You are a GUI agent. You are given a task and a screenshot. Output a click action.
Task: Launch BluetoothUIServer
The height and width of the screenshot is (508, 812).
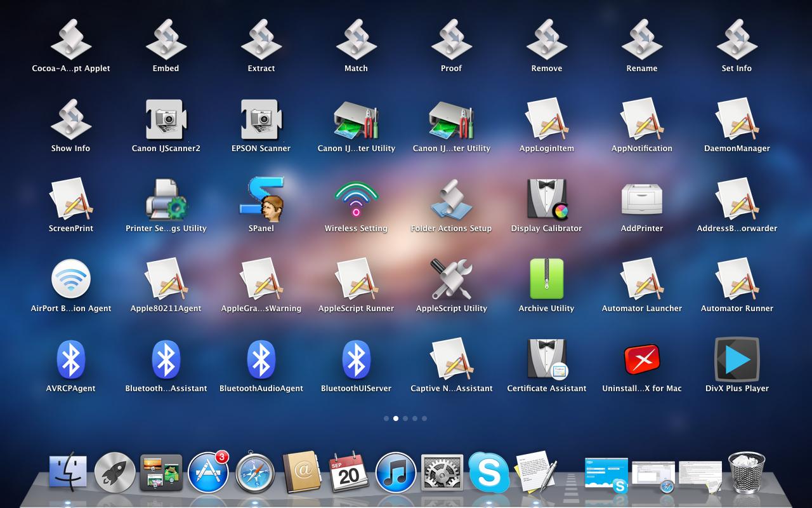(357, 359)
